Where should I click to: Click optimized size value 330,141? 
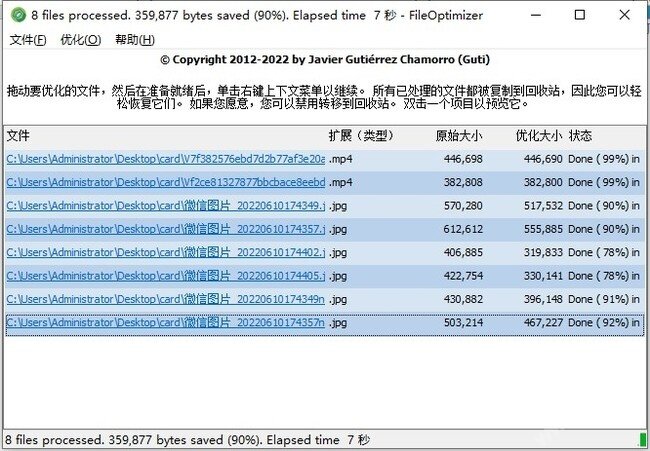543,276
